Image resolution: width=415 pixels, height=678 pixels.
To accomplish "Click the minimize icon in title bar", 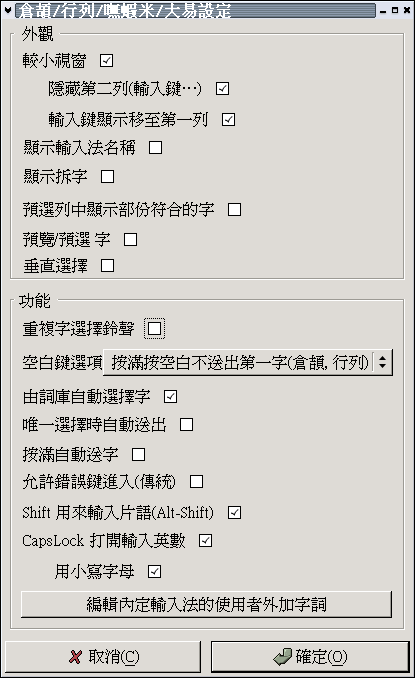I will (x=383, y=10).
